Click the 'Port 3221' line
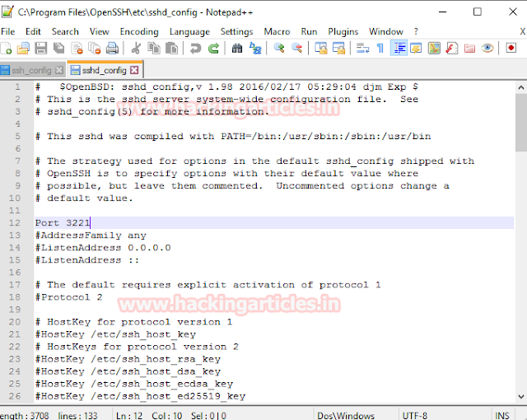Viewport: 527px width, 420px height. tap(63, 223)
